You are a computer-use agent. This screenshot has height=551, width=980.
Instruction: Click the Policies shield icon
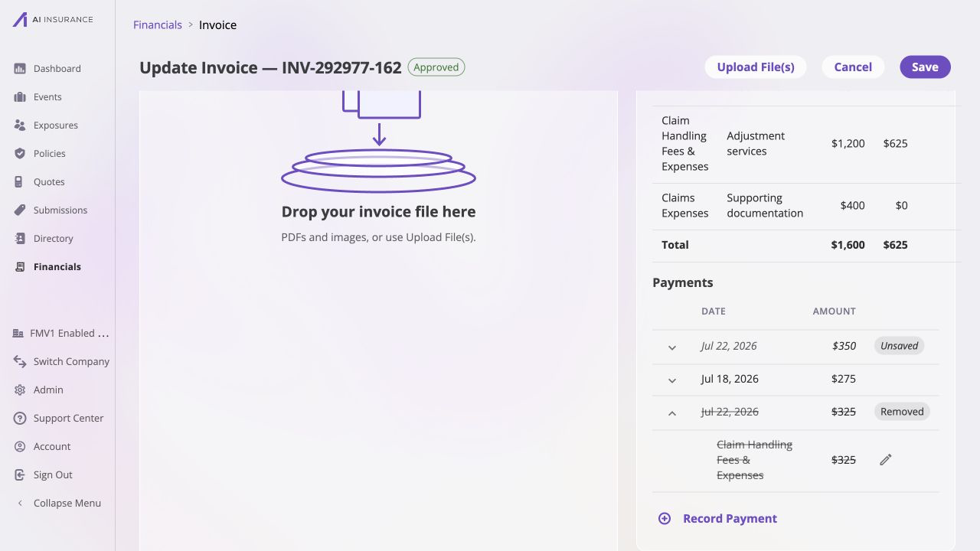20,154
